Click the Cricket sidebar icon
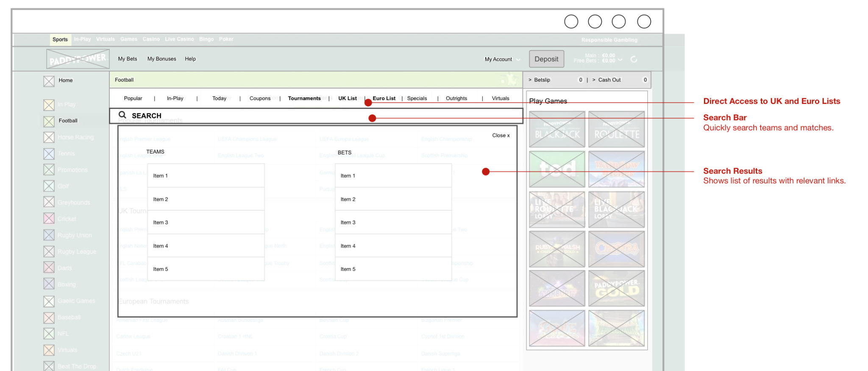 pyautogui.click(x=49, y=218)
